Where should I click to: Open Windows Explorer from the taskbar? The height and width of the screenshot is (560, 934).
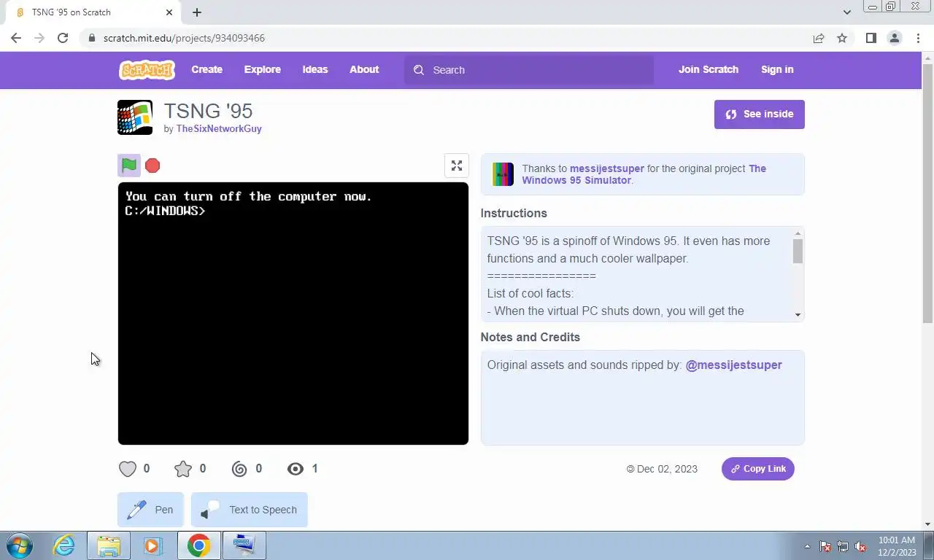point(109,545)
